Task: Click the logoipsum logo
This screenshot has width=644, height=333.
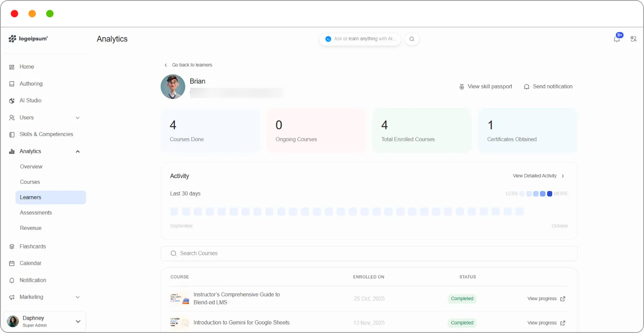Action: pyautogui.click(x=28, y=39)
